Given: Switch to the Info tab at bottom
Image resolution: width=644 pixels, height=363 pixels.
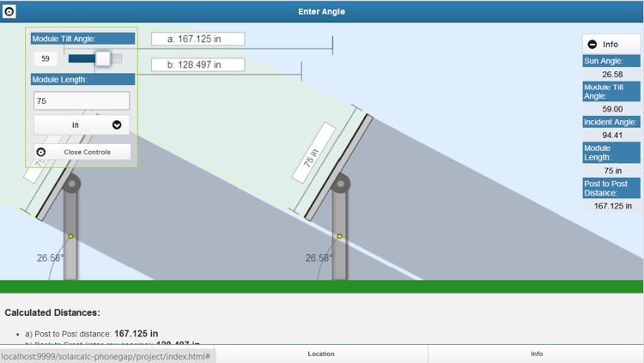Looking at the screenshot, I should click(x=537, y=354).
